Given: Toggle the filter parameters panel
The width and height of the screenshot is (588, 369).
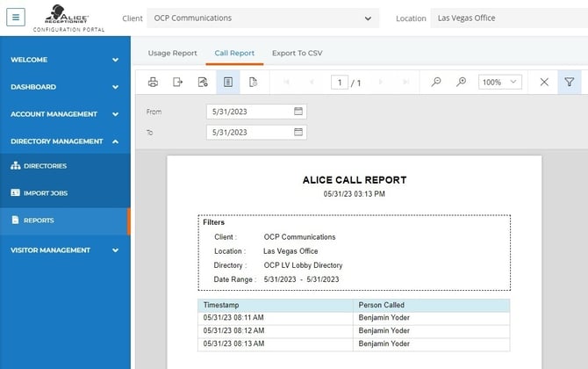Looking at the screenshot, I should 570,82.
